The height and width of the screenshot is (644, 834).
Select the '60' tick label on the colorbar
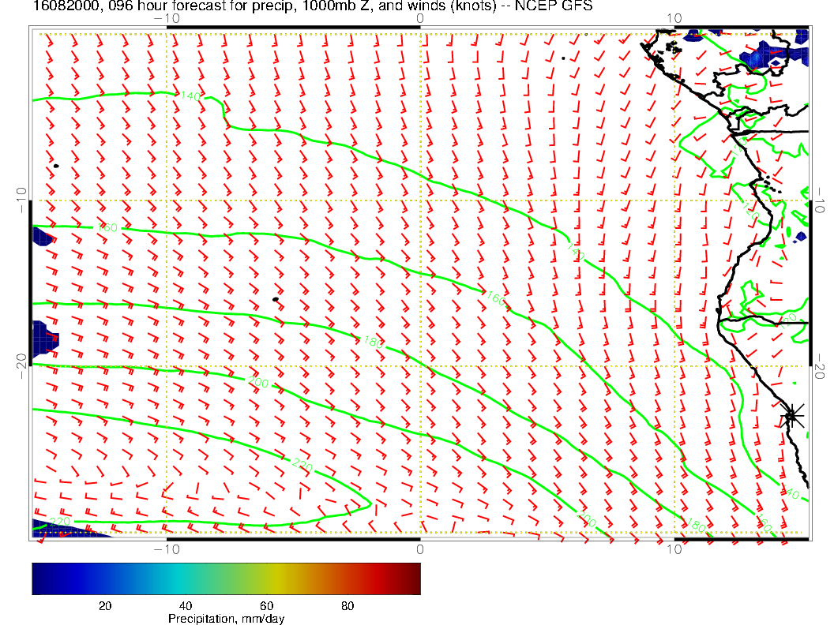(x=266, y=606)
